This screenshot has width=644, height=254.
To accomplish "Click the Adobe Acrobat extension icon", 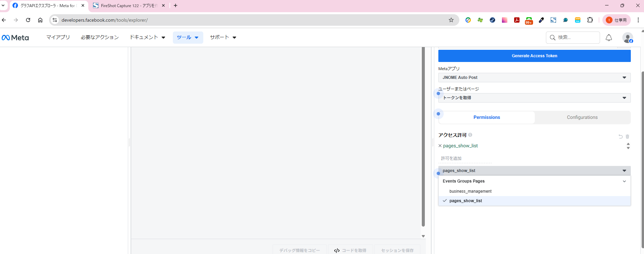I will click(517, 20).
